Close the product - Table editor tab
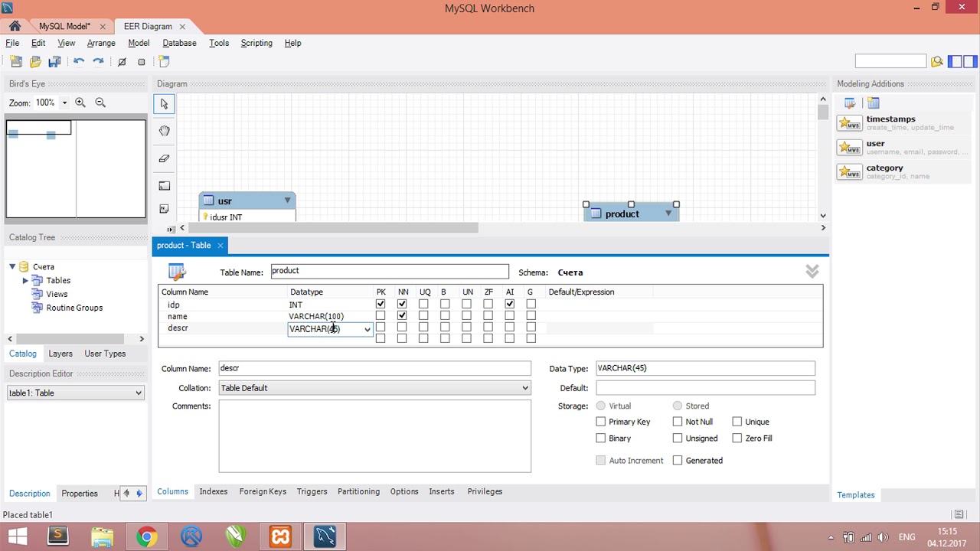 (220, 246)
